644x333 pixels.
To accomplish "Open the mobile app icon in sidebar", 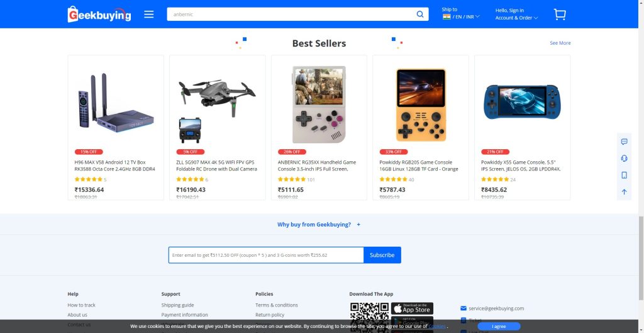I will point(624,175).
